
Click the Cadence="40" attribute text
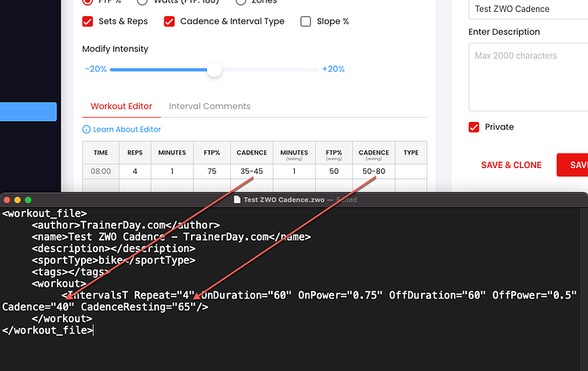(38, 307)
